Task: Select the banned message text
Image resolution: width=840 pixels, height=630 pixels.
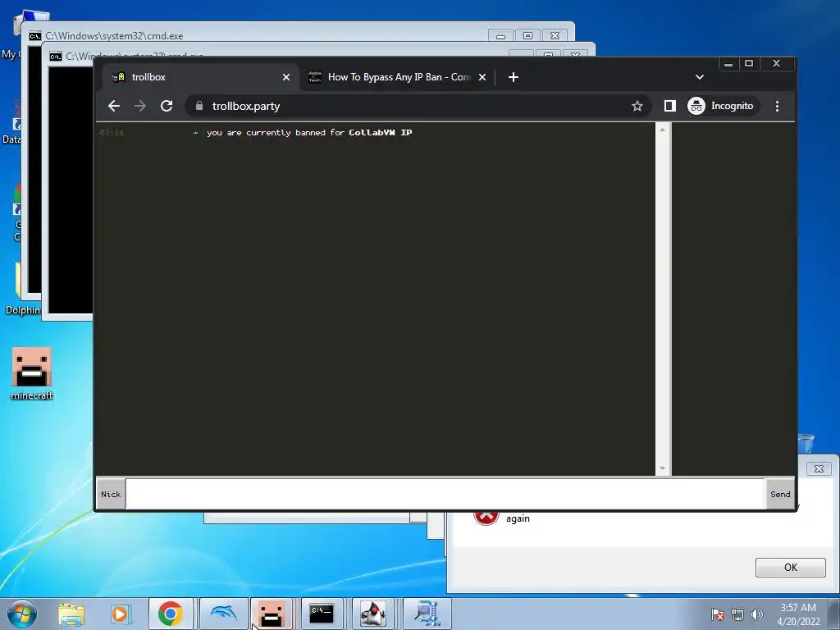Action: pos(309,132)
